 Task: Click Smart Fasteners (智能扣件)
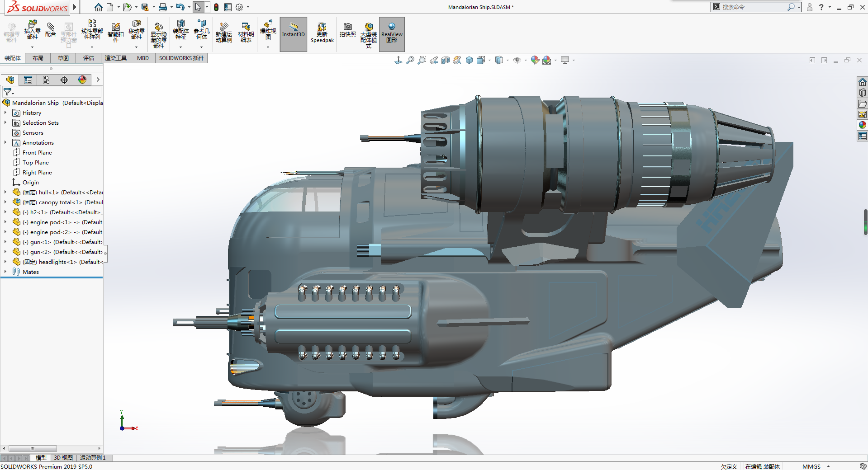[x=116, y=33]
